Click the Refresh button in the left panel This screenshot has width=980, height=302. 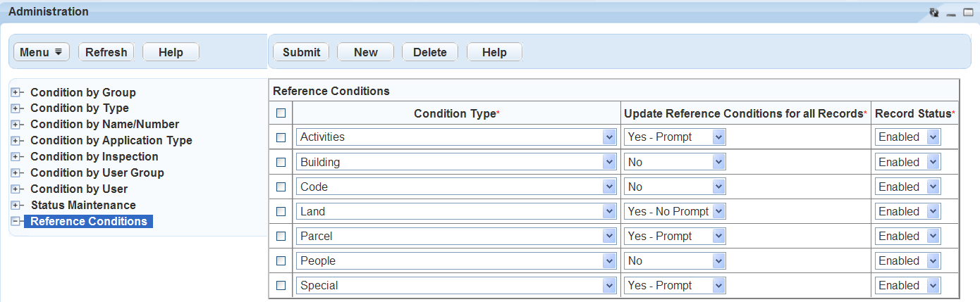pyautogui.click(x=106, y=52)
